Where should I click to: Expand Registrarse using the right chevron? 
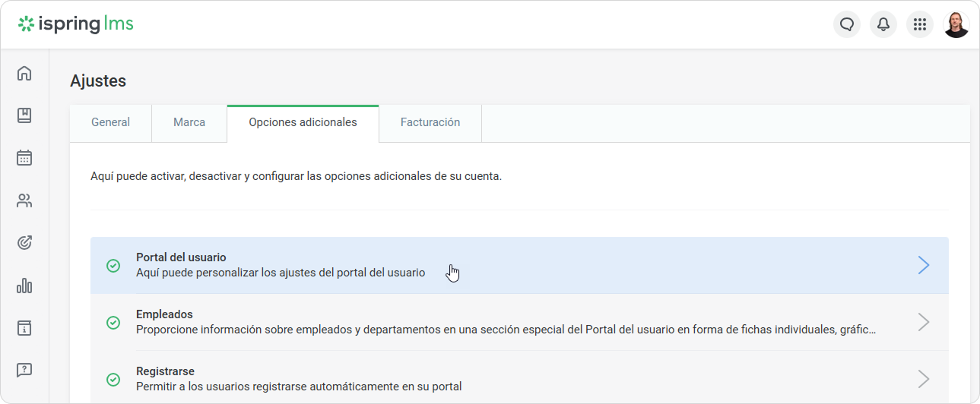click(923, 379)
